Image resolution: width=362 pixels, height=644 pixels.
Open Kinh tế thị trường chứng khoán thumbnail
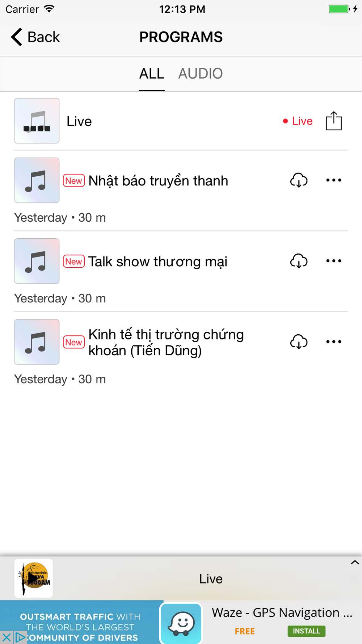coord(37,342)
